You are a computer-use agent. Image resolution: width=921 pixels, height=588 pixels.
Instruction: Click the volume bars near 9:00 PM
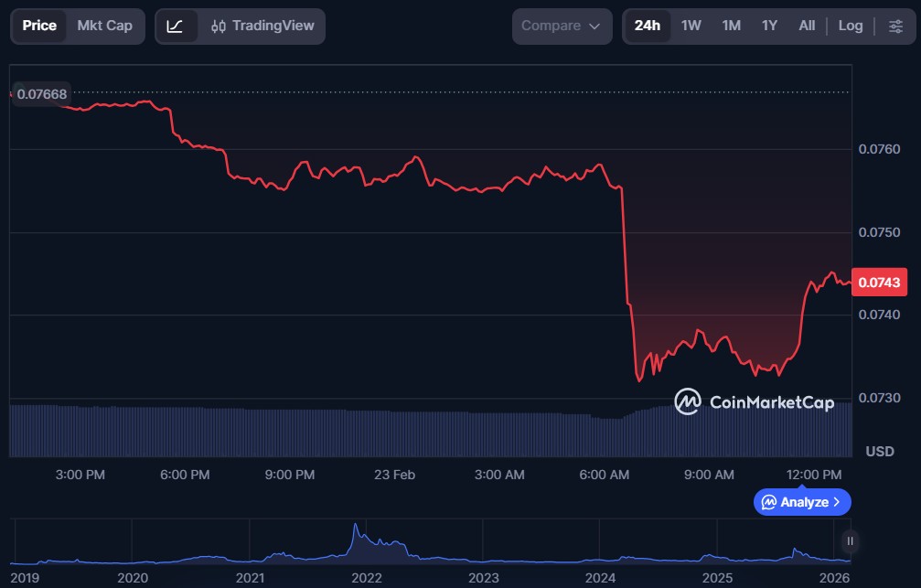pos(291,432)
